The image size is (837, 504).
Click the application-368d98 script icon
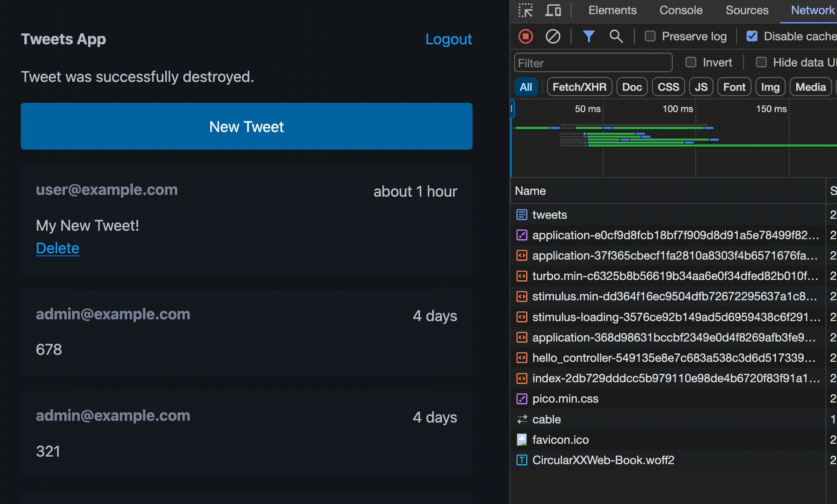[522, 337]
